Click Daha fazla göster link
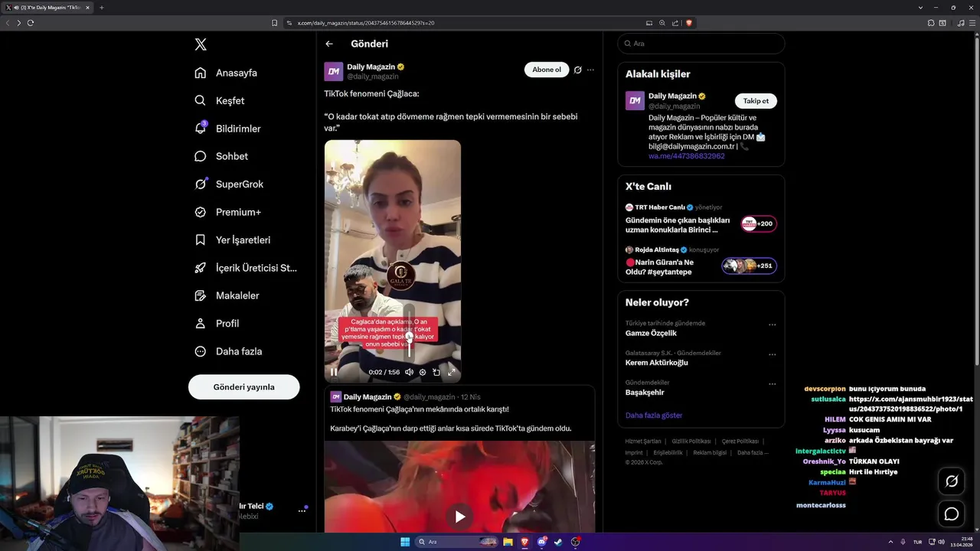980x551 pixels. pos(654,416)
